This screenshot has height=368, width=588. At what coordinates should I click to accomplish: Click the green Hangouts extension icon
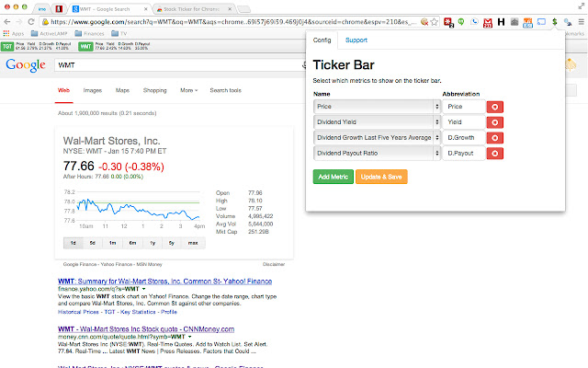point(461,22)
